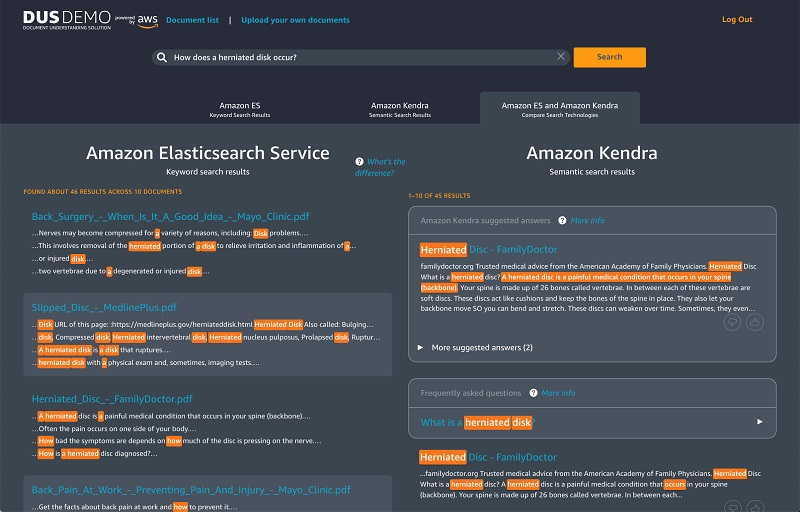
Task: Open the Document list link
Action: [x=192, y=20]
